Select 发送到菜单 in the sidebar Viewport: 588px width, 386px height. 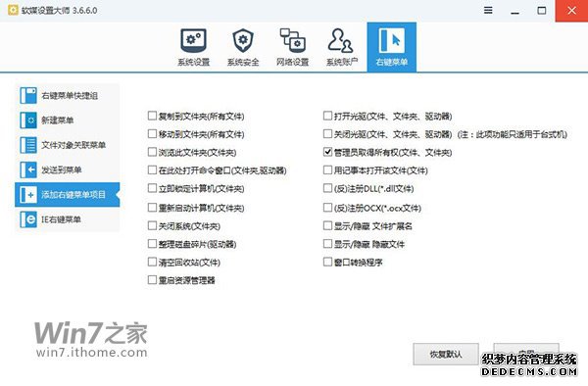67,169
